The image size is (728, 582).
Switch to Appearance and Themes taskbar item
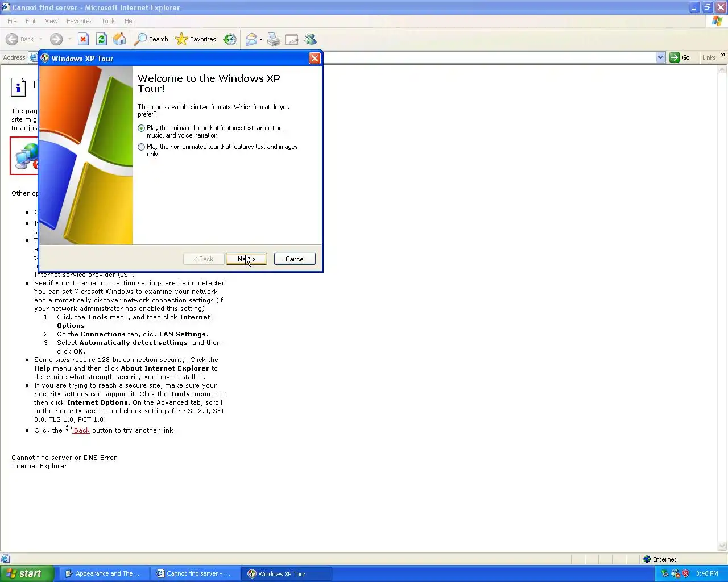point(104,574)
